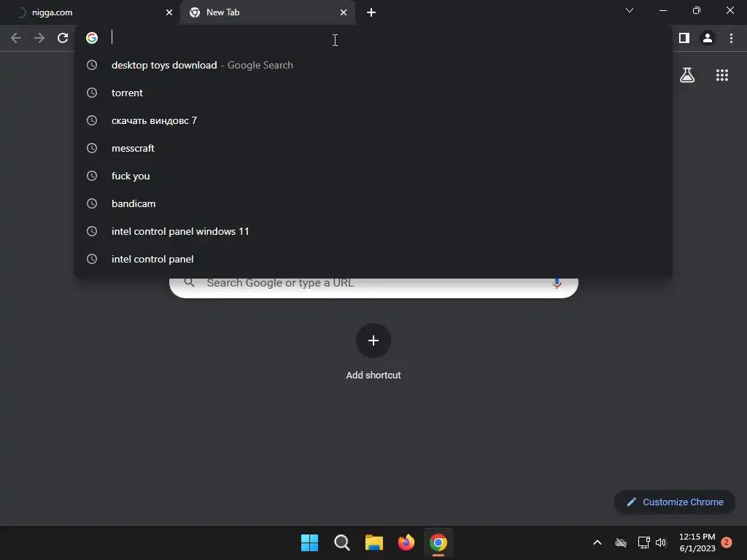Viewport: 747px width, 560px height.
Task: Open the Google apps grid
Action: coord(722,75)
